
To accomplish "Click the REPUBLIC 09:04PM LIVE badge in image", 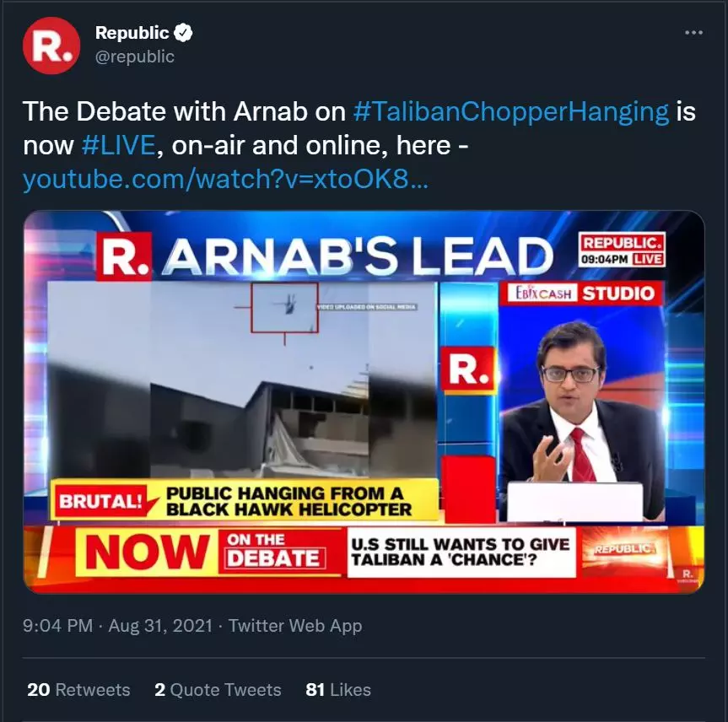I will pyautogui.click(x=622, y=250).
